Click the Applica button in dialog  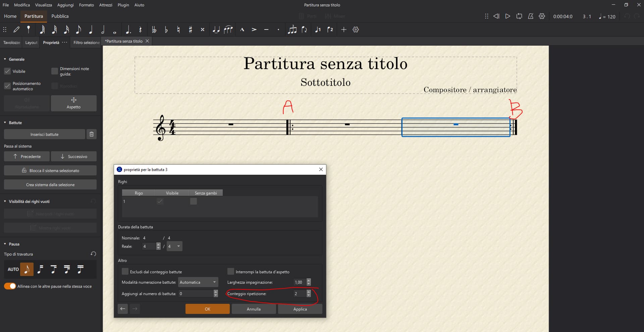[x=300, y=309]
